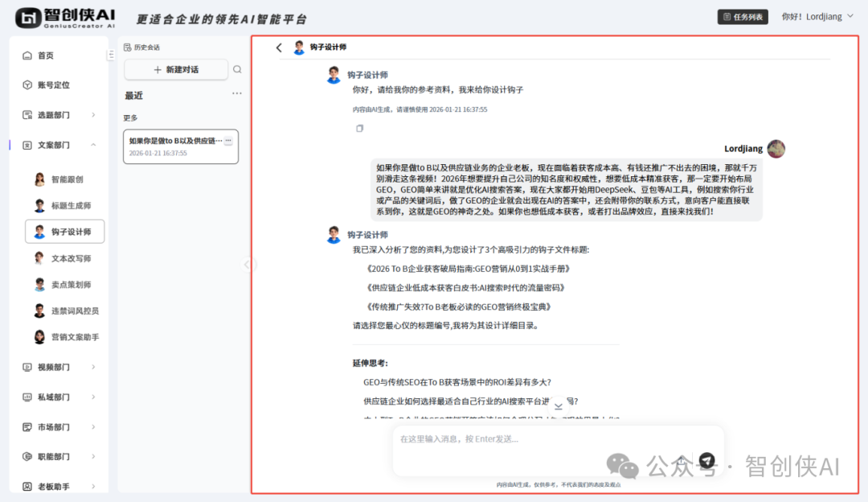This screenshot has width=868, height=502.
Task: Open options of the history conversation card
Action: pyautogui.click(x=228, y=140)
